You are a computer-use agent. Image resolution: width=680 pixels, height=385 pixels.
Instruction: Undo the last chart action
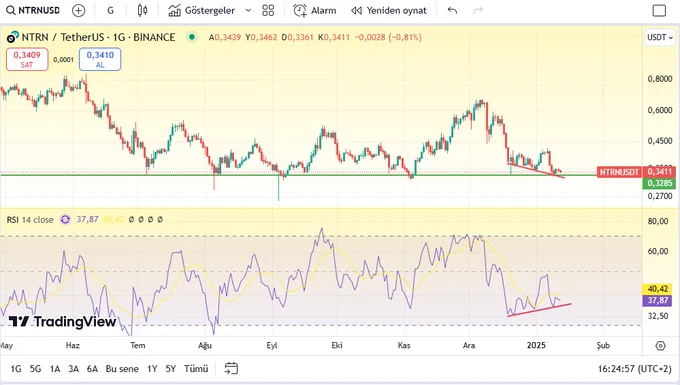coord(452,10)
